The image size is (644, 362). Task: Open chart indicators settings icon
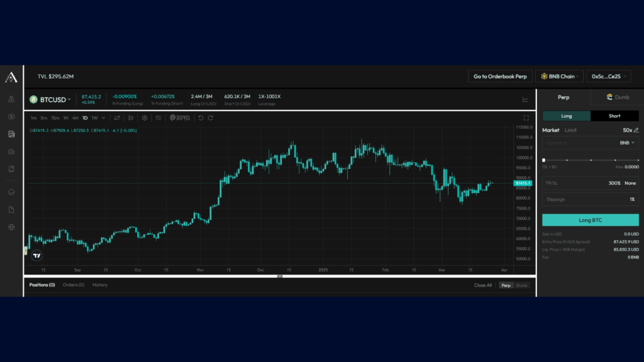pyautogui.click(x=117, y=118)
